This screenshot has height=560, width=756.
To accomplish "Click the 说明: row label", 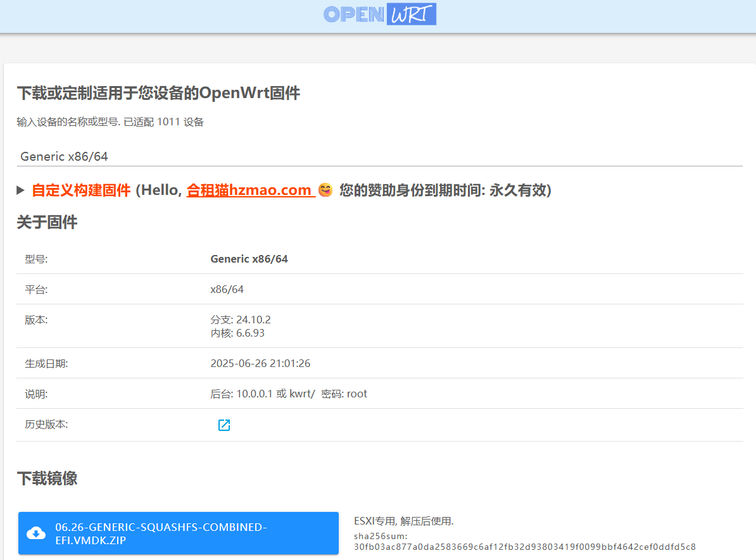I will [x=36, y=394].
